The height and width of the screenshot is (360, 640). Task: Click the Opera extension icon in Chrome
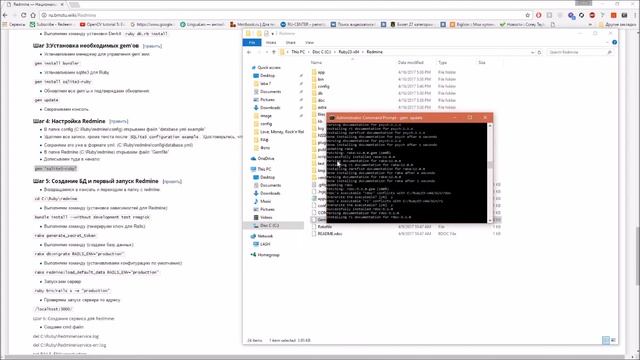(538, 15)
